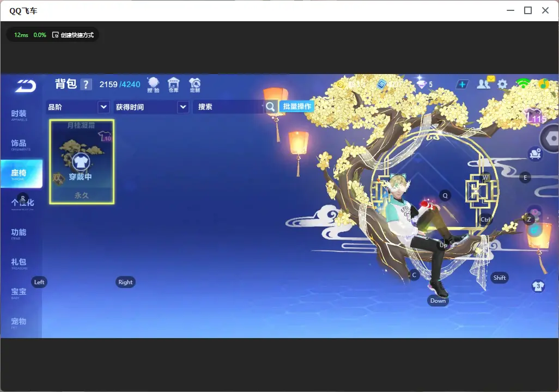Click the blue S coupon currency icon
Image resolution: width=559 pixels, height=392 pixels.
click(x=382, y=84)
